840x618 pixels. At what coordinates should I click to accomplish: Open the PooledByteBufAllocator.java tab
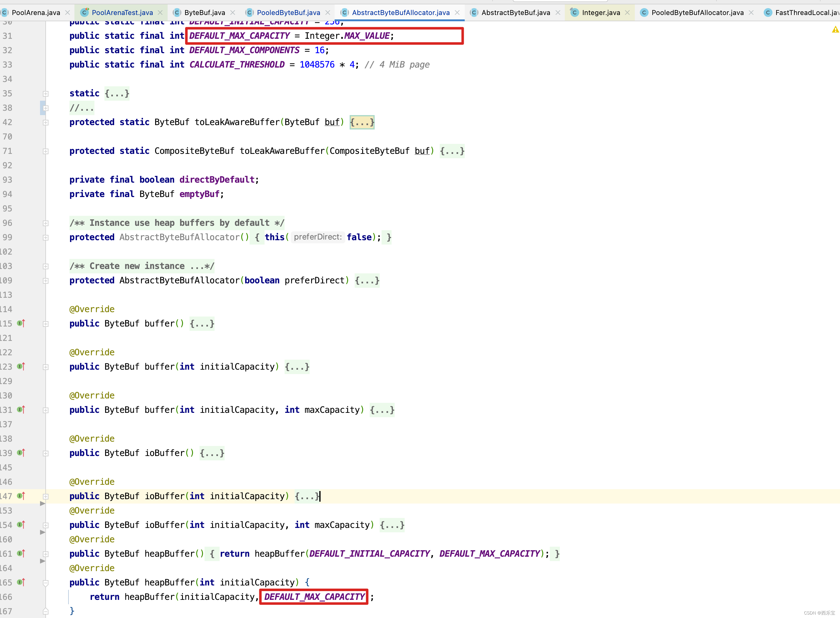(x=697, y=12)
